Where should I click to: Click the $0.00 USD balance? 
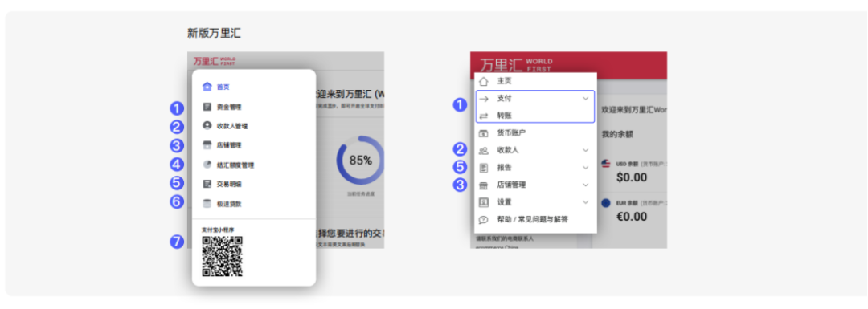(x=631, y=177)
